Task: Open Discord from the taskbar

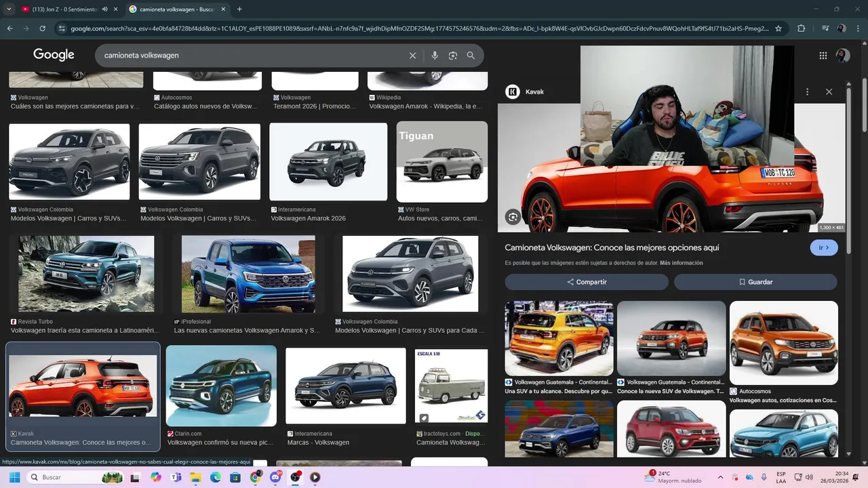Action: tap(275, 477)
